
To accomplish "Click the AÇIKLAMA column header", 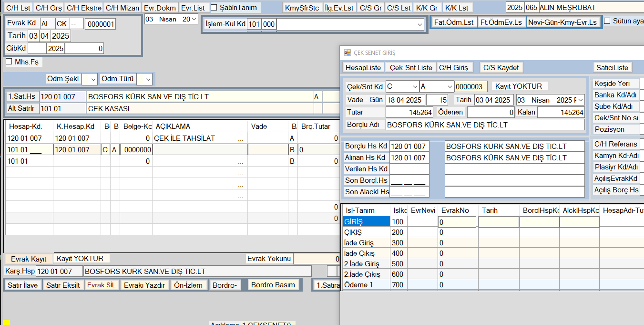I will tap(200, 126).
